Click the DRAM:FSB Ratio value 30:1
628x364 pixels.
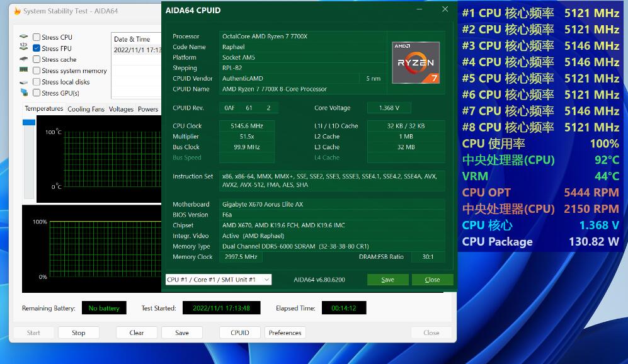click(x=428, y=257)
